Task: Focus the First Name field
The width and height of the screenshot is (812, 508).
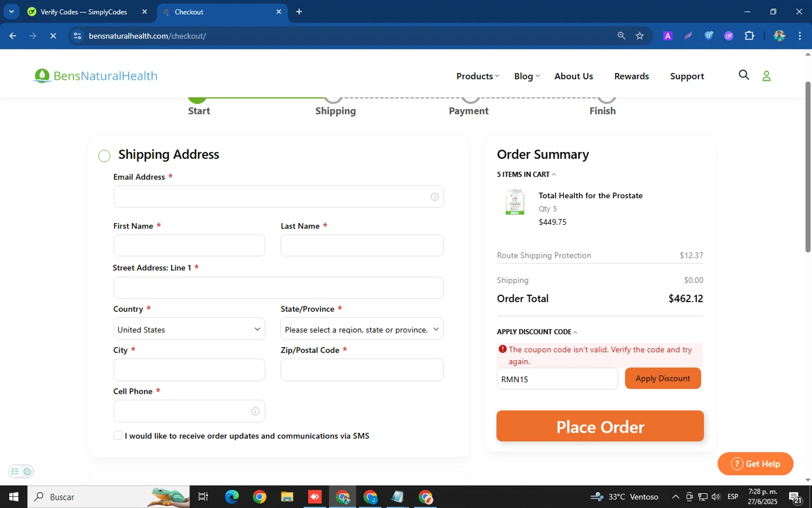Action: [189, 245]
